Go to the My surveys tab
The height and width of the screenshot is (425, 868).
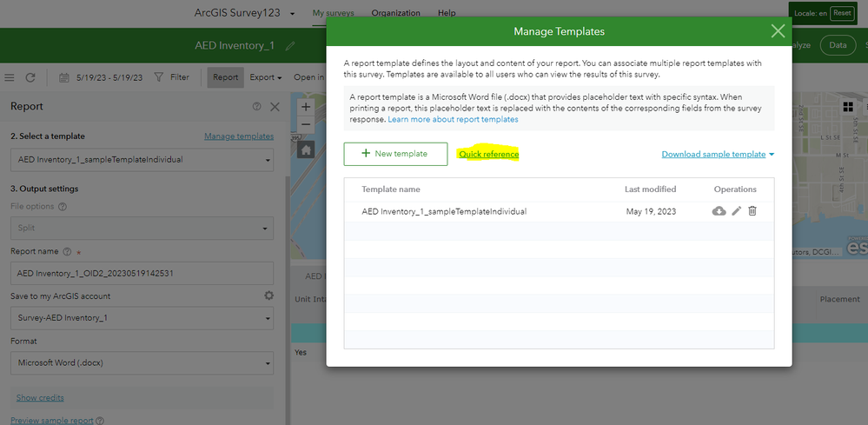point(334,13)
